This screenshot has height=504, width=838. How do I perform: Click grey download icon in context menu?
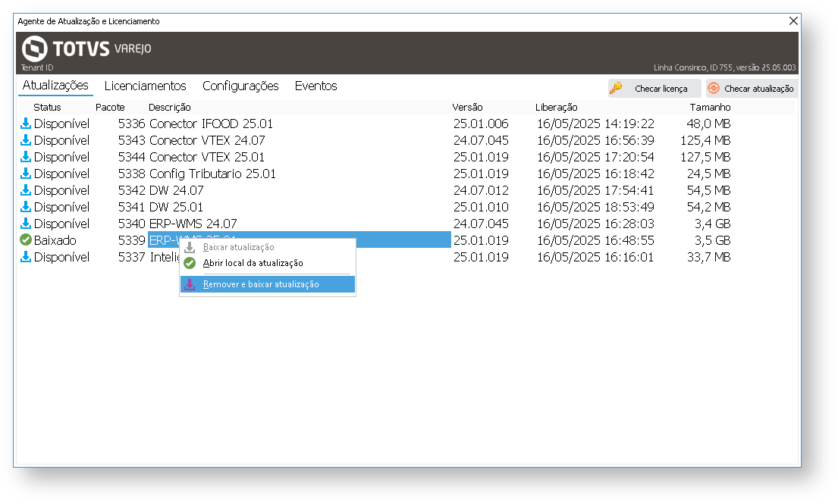pyautogui.click(x=190, y=247)
